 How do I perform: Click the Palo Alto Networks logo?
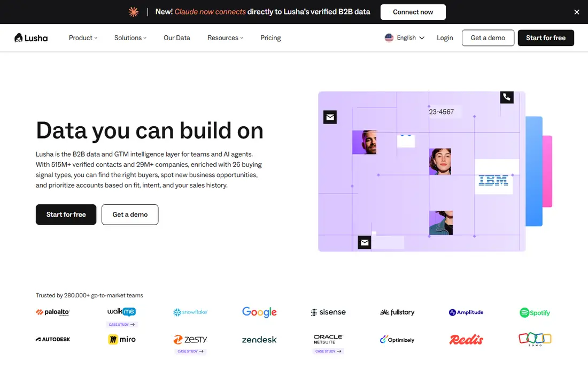(53, 312)
